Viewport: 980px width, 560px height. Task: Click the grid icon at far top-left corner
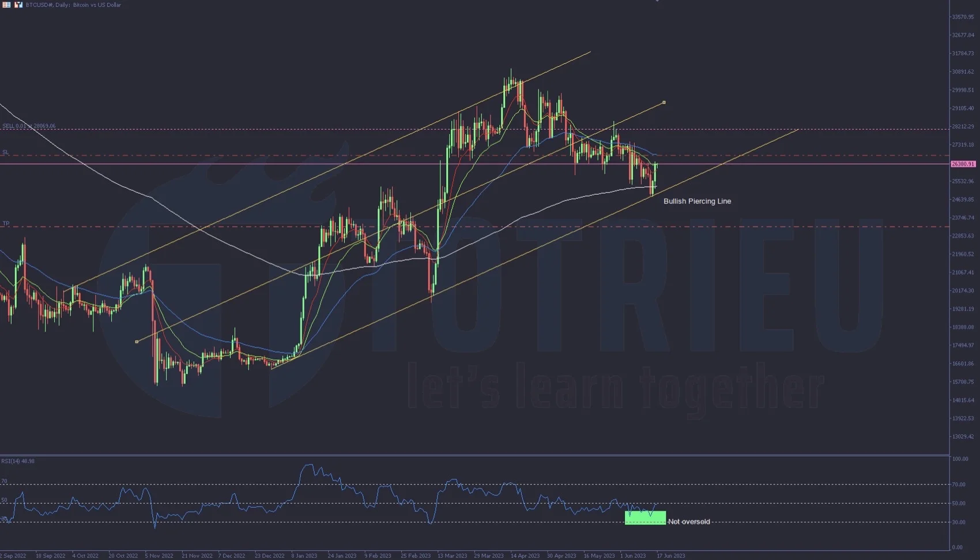click(x=6, y=5)
